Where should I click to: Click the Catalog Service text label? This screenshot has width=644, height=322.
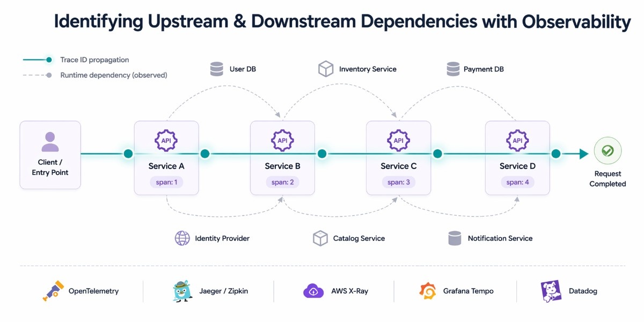[x=359, y=238]
